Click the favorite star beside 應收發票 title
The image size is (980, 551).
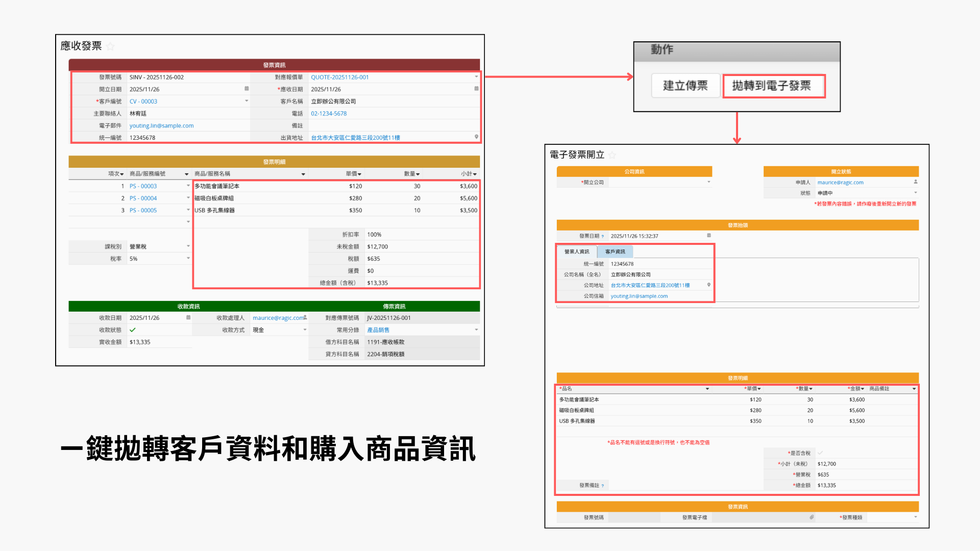(x=110, y=46)
